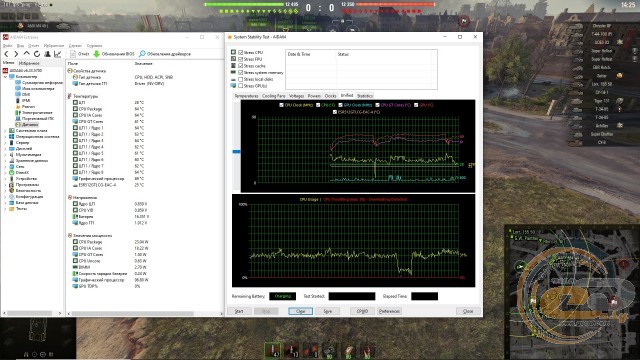Toggle Stress FPU checkbox
The width and height of the screenshot is (640, 360).
click(x=240, y=59)
